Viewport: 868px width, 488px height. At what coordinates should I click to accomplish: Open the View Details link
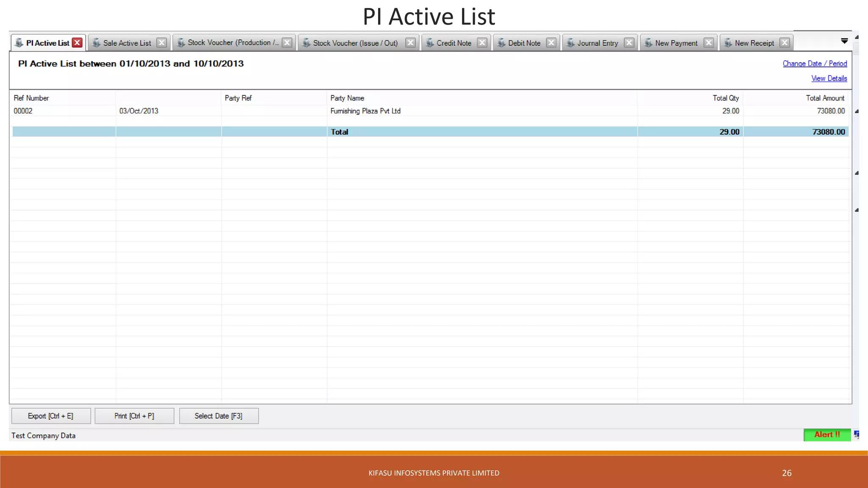coord(829,78)
